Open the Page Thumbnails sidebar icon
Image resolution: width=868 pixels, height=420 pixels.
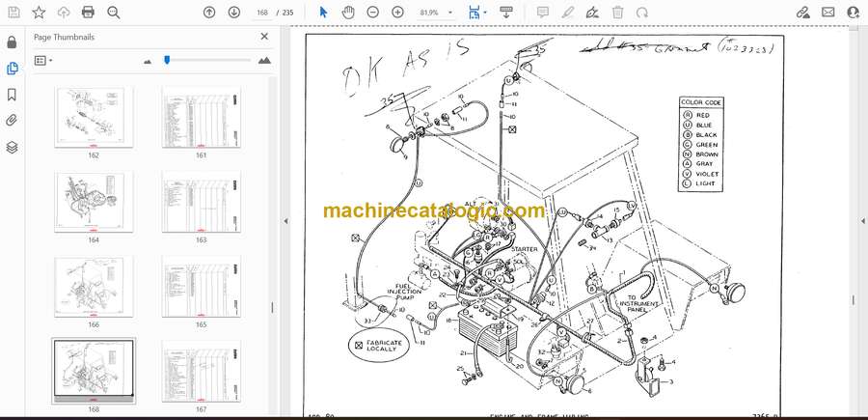tap(12, 69)
